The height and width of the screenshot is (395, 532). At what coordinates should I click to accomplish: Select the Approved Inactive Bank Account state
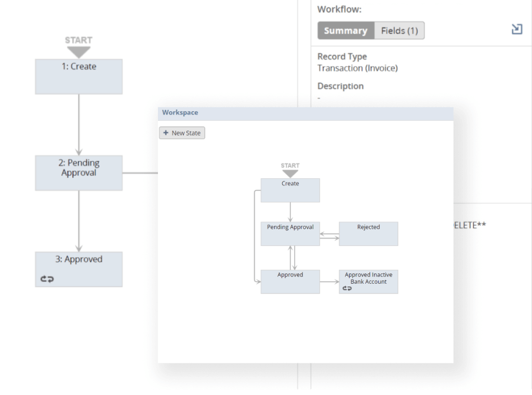(368, 282)
